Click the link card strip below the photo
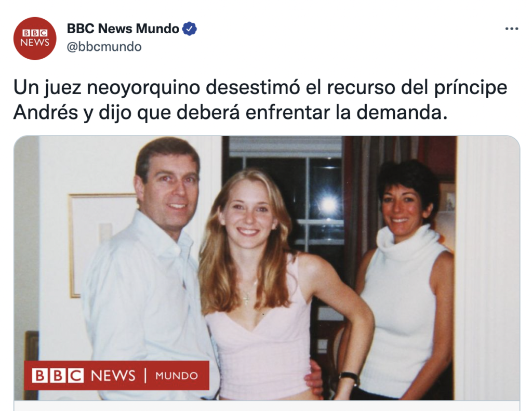 (x=267, y=406)
